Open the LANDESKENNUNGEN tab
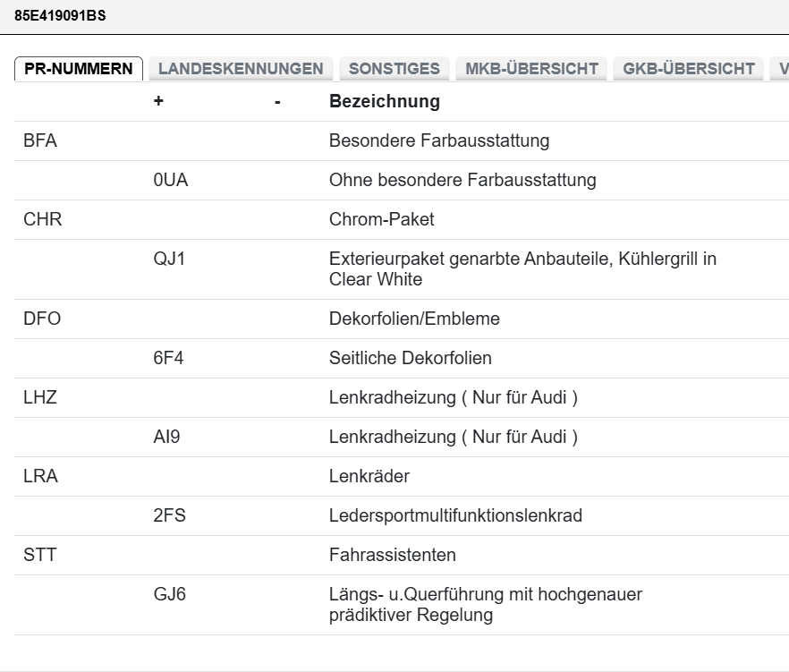The height and width of the screenshot is (672, 789). 241,69
